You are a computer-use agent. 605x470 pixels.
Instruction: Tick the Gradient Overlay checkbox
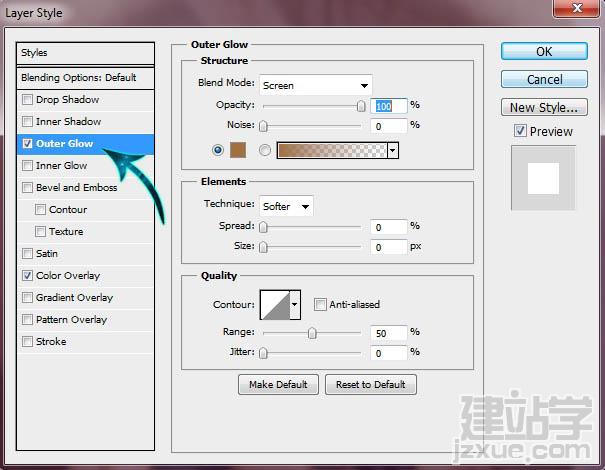click(27, 298)
